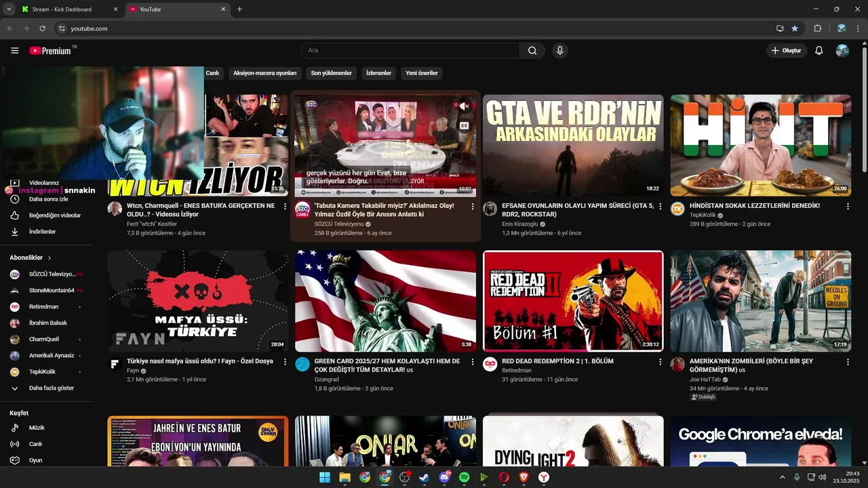Open the account avatar menu
The width and height of the screenshot is (868, 488).
842,51
